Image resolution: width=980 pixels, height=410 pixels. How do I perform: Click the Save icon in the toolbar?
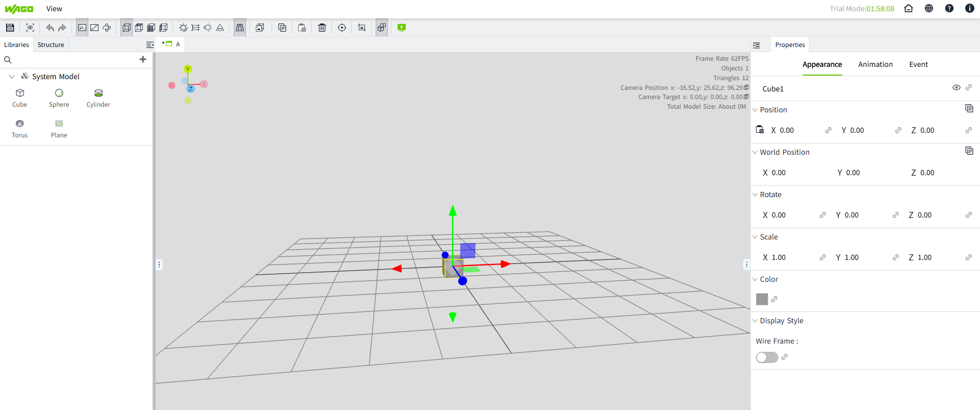[x=10, y=28]
